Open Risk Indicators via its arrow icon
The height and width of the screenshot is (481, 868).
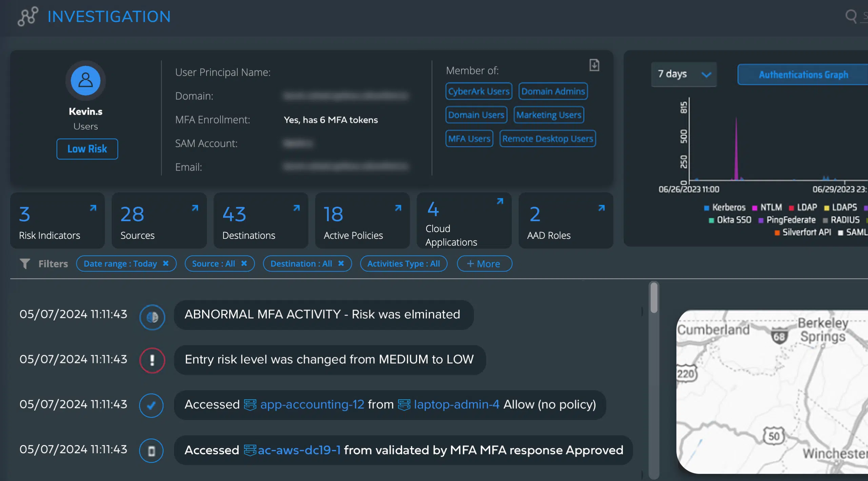click(x=93, y=208)
